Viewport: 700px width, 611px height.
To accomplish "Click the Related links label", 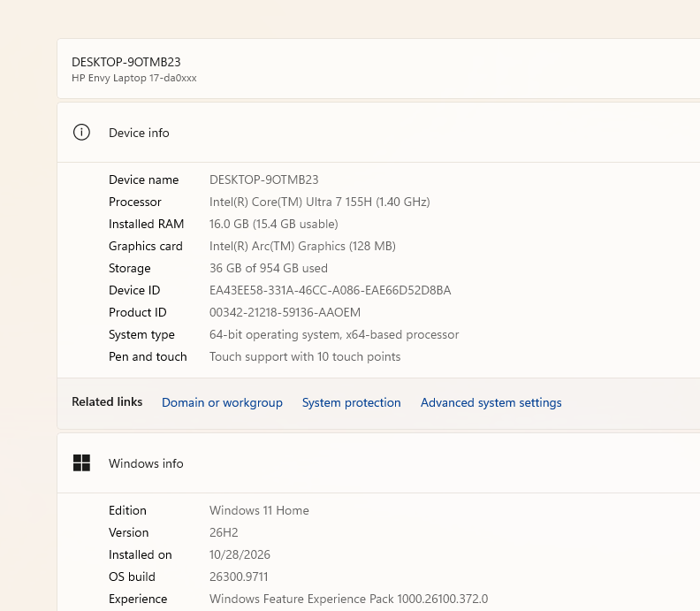I will [x=107, y=401].
